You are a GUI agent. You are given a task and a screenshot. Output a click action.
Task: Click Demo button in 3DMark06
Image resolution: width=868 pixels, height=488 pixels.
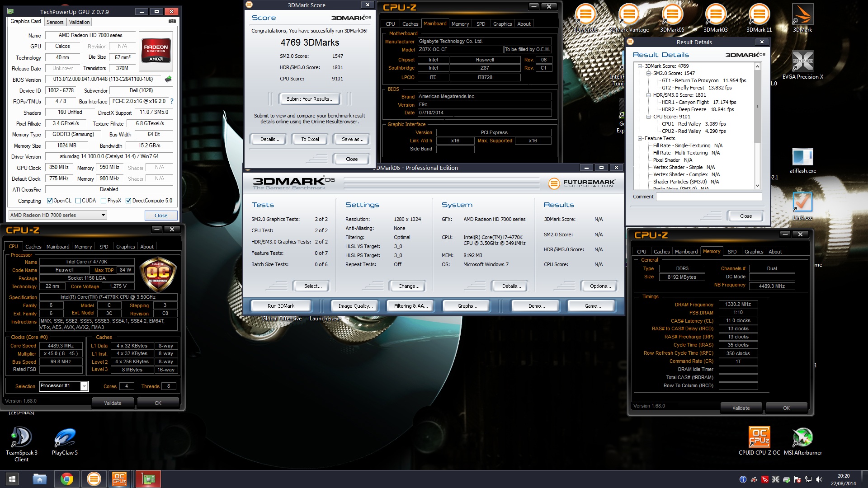536,306
